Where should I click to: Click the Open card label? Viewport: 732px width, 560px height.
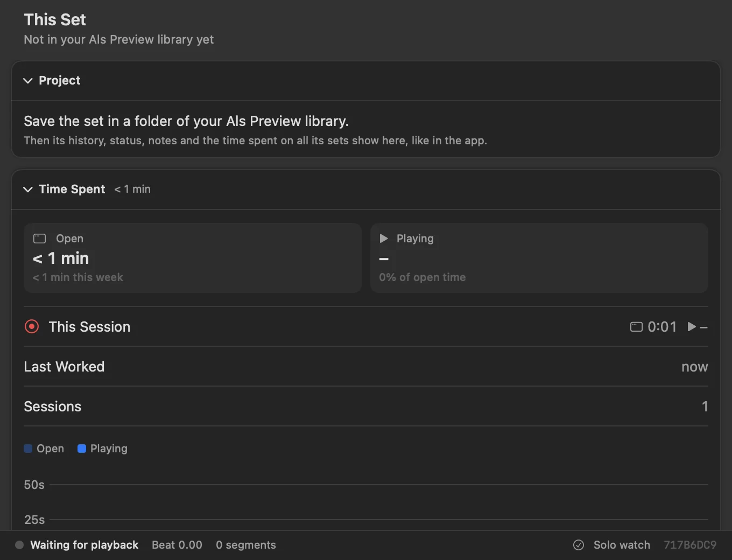point(69,239)
